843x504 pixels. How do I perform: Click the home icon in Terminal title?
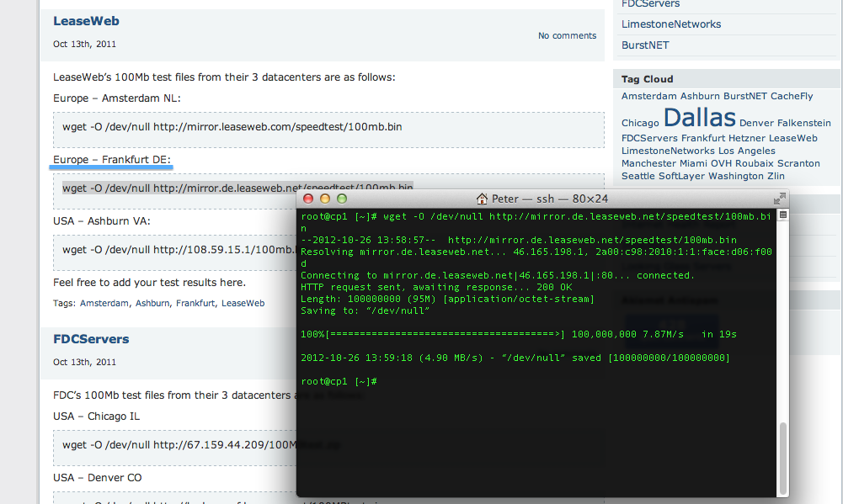(482, 199)
